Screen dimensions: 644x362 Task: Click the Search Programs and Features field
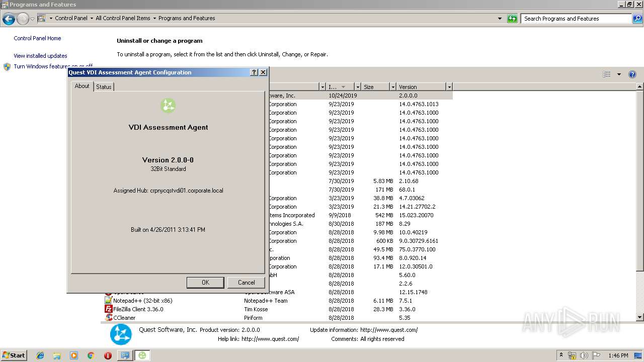tap(577, 19)
